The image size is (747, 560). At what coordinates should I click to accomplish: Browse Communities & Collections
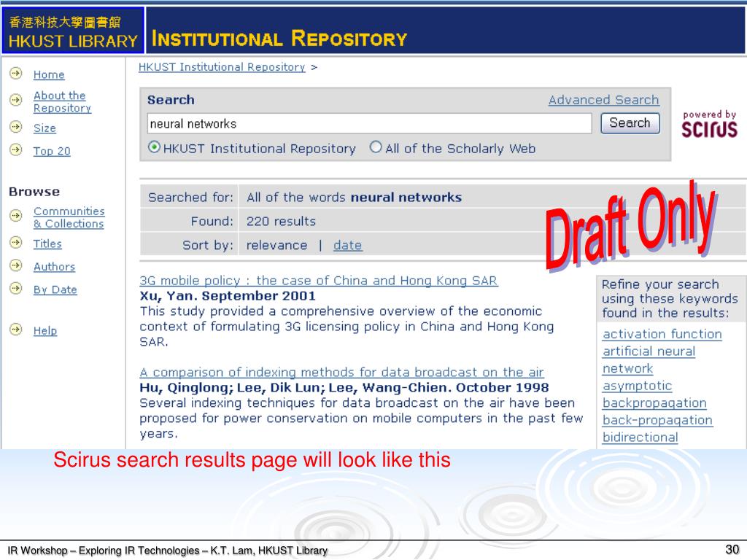pyautogui.click(x=69, y=217)
